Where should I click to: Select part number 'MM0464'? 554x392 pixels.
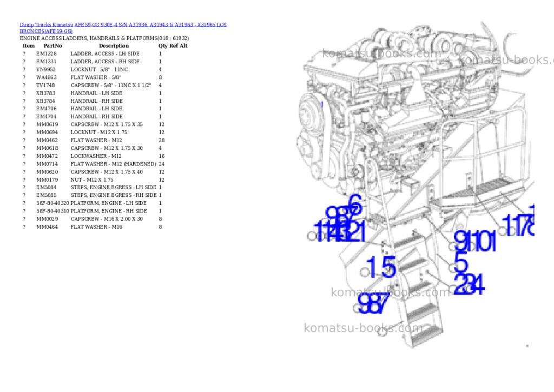pos(47,227)
